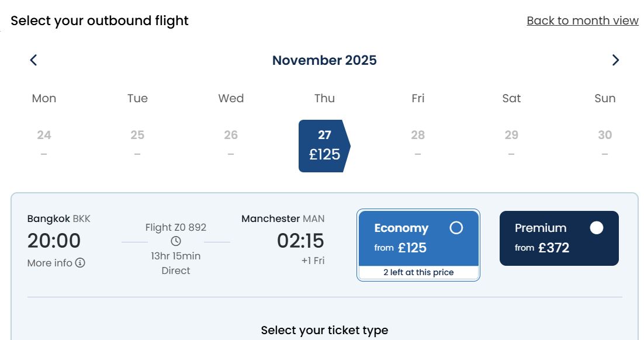Go to previous month with left chevron

tap(34, 60)
